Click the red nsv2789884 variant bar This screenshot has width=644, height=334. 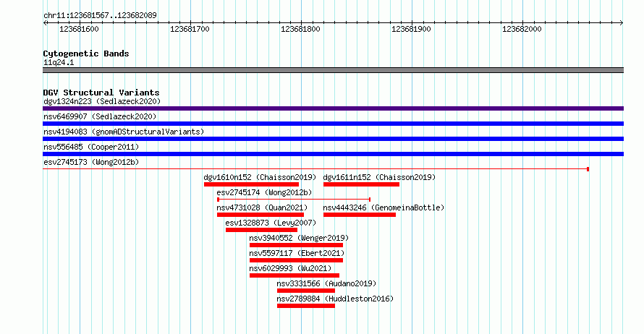pos(306,306)
